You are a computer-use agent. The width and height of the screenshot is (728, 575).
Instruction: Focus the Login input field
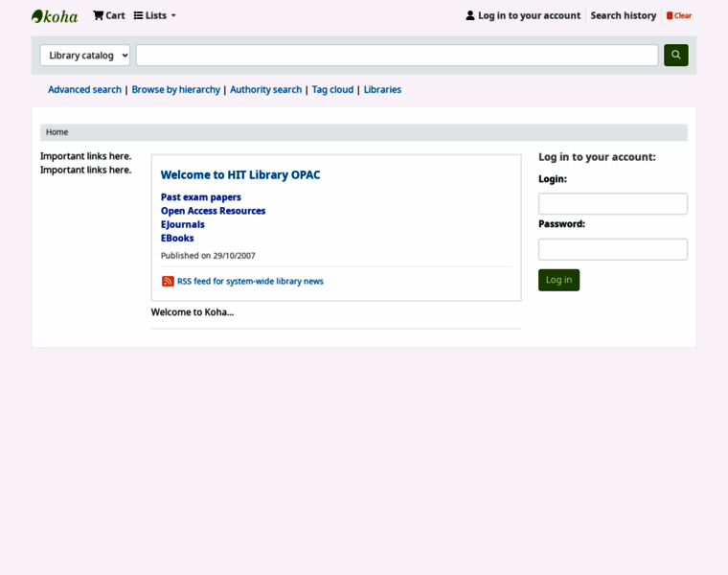tap(613, 204)
